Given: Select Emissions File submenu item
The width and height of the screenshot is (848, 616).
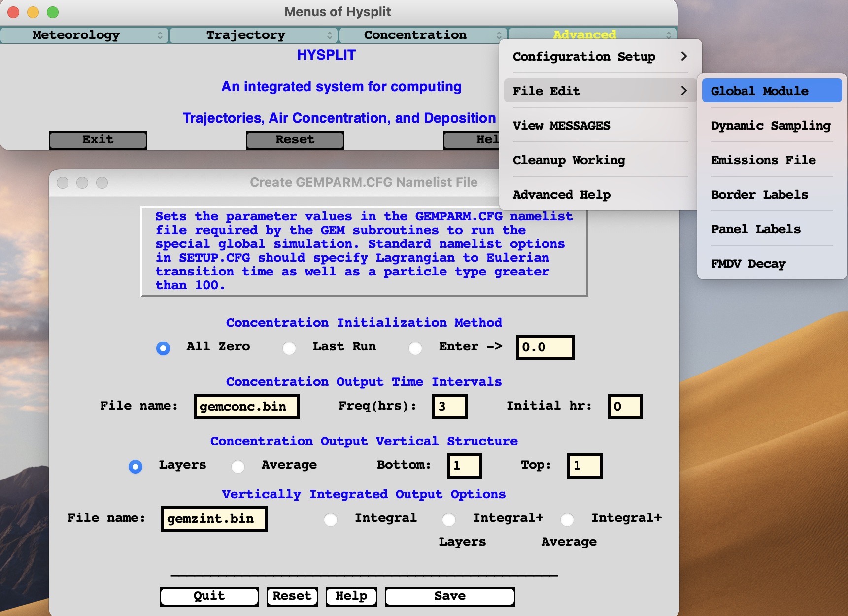Looking at the screenshot, I should pyautogui.click(x=772, y=160).
